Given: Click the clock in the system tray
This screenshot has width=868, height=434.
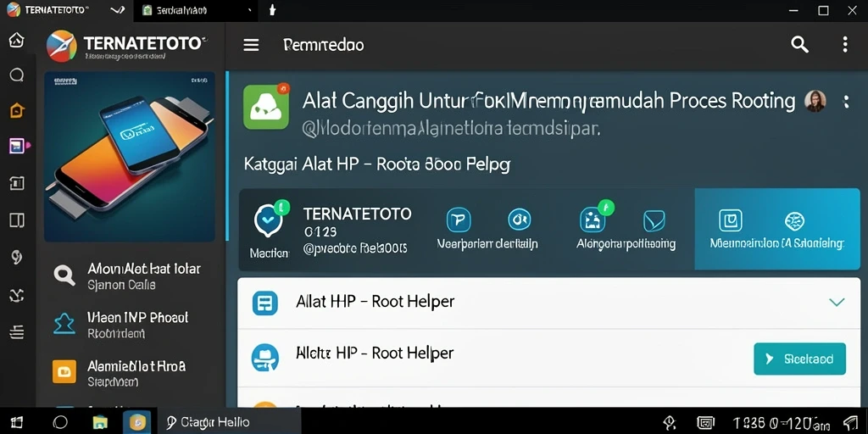Looking at the screenshot, I should pos(782,423).
